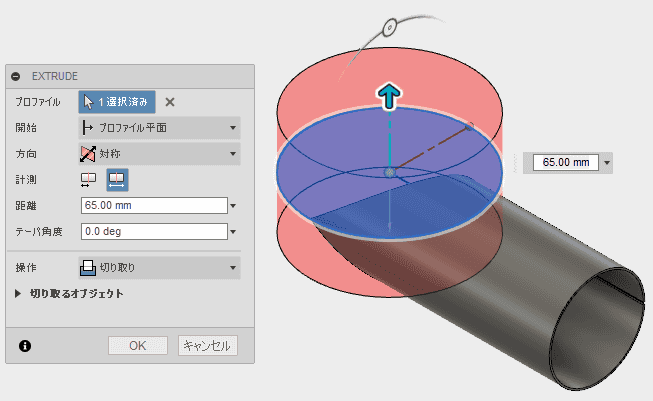653x401 pixels.
Task: Open the 方向 dropdown showing 対称
Action: (x=160, y=154)
